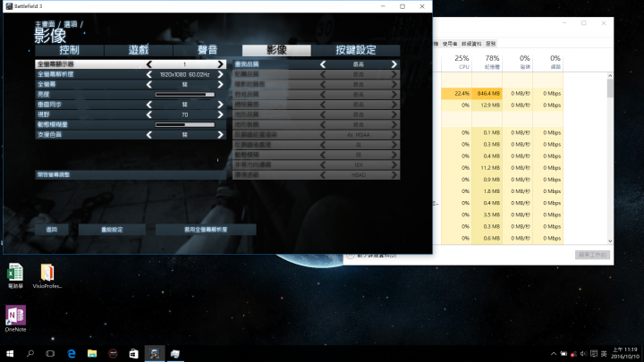644x362 pixels.
Task: Click the 套用全螢幕解析度 apply resolution button
Action: point(206,230)
